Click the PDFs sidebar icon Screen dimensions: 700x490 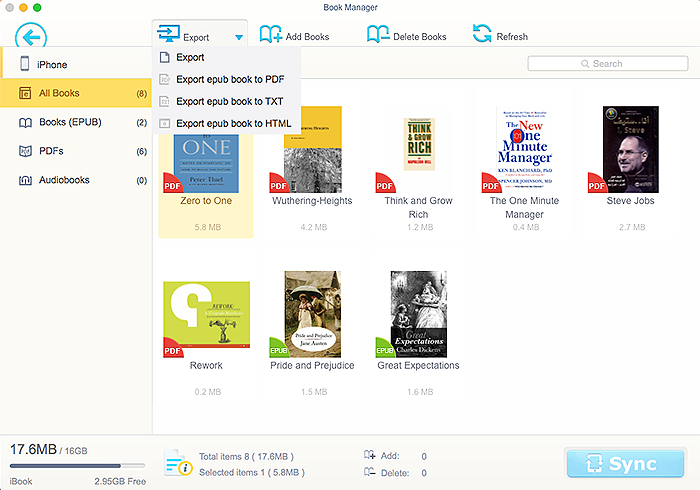(x=25, y=151)
